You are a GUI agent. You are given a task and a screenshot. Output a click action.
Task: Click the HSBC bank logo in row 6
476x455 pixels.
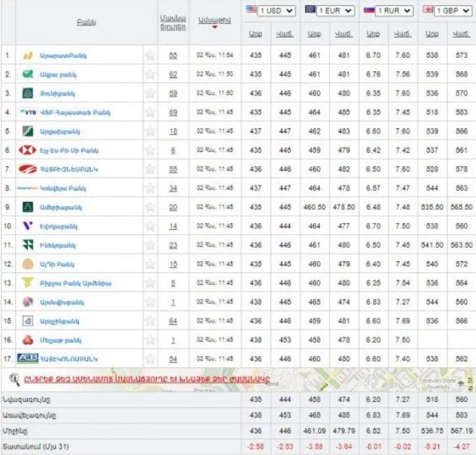coord(28,150)
